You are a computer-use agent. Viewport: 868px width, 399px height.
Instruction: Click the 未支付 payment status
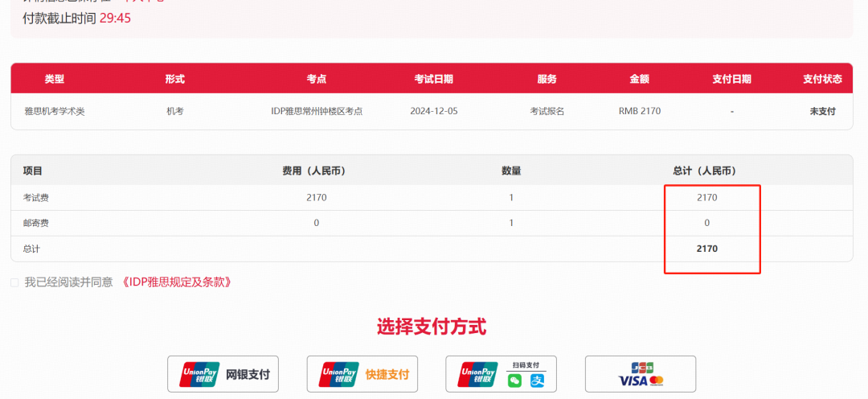tap(823, 111)
